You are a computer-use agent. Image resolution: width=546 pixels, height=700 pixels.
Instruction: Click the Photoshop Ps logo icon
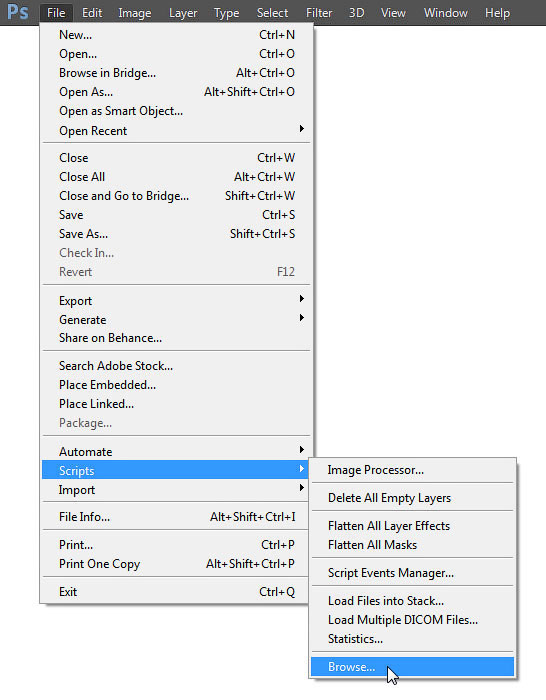tap(18, 12)
